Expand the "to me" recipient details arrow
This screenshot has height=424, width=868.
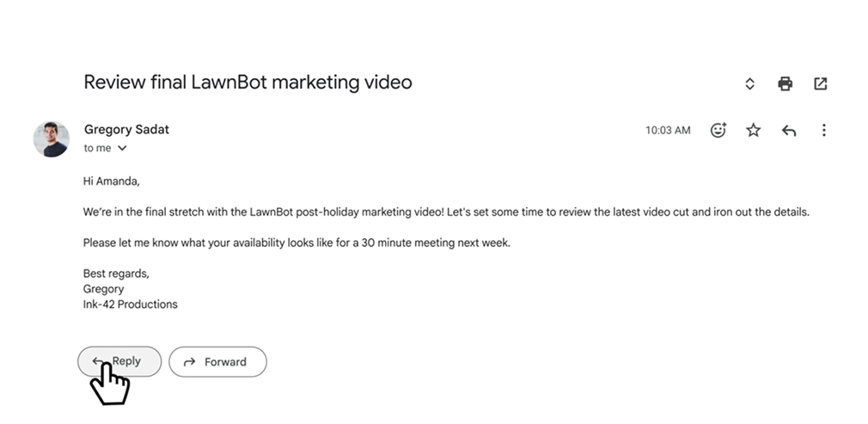coord(122,148)
